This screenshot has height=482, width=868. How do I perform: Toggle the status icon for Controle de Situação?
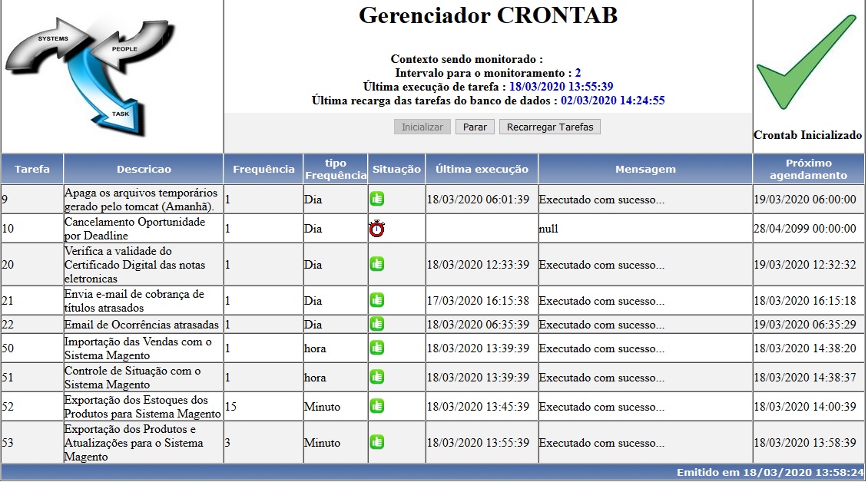pyautogui.click(x=377, y=377)
